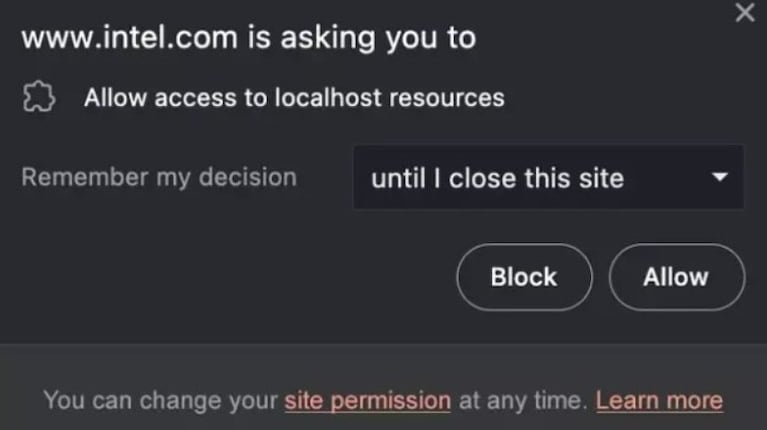Dismiss the intel.com dialog via the top-right X

[x=744, y=14]
